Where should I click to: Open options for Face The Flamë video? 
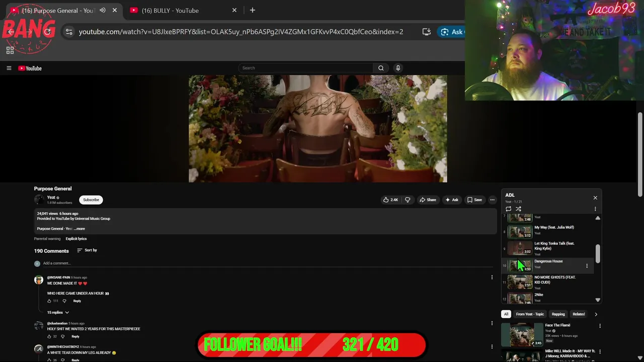click(600, 326)
